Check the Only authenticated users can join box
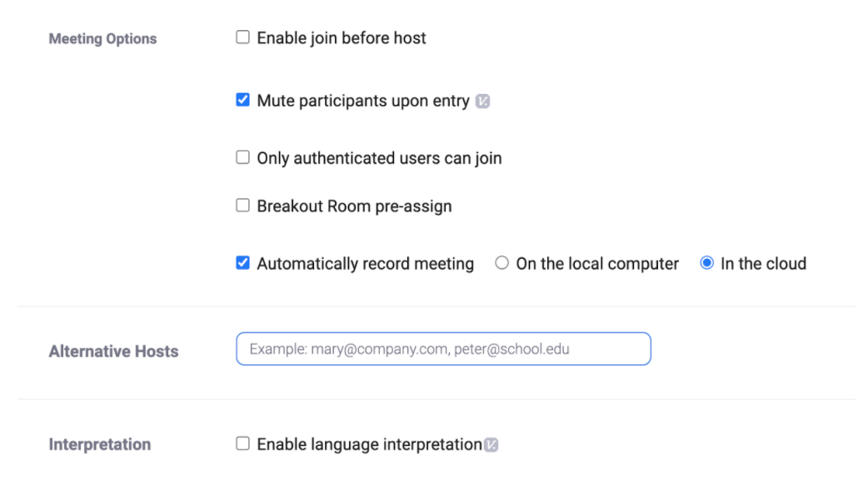Viewport: 868px width, 481px height. (242, 157)
